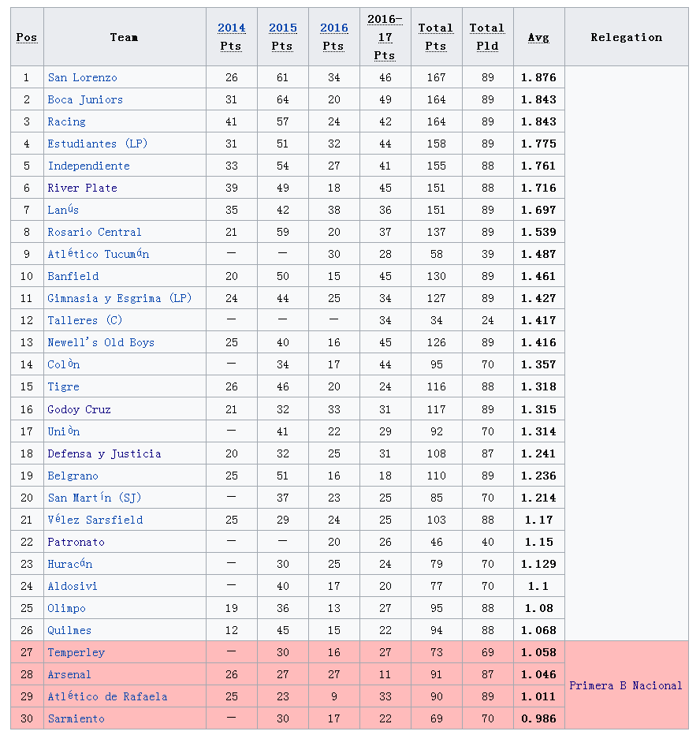Image resolution: width=700 pixels, height=735 pixels.
Task: Click the Huracán team link
Action: click(x=70, y=564)
